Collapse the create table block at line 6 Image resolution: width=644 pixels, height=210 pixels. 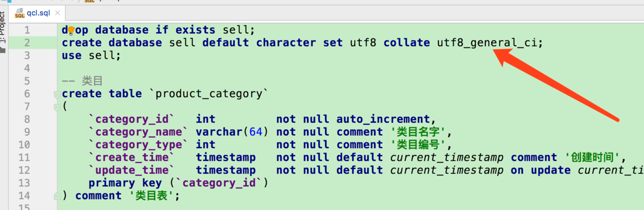(x=57, y=94)
